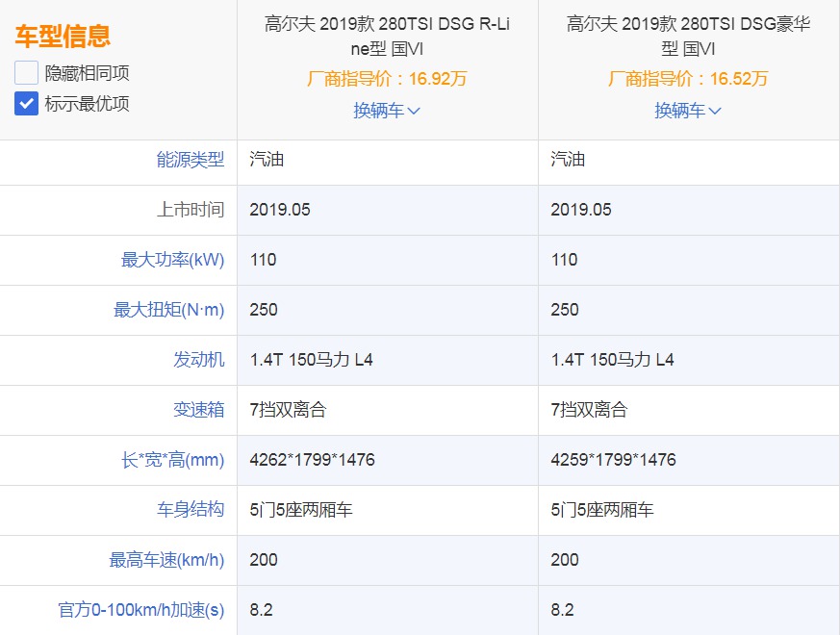Viewport: 840px width, 635px height.
Task: Open the 变速箱 parameter label
Action: coord(199,410)
